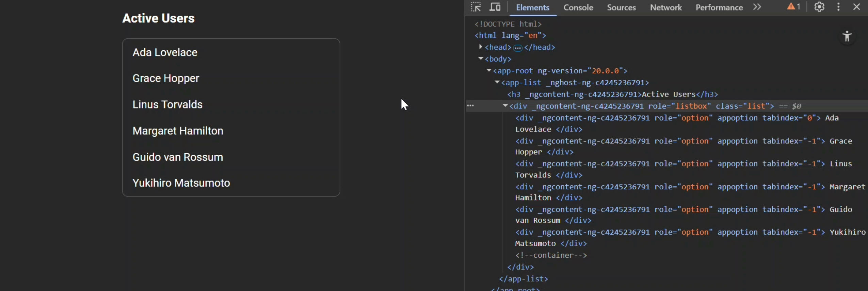Open the DevTools three-dot menu
This screenshot has height=291, width=868.
(838, 7)
